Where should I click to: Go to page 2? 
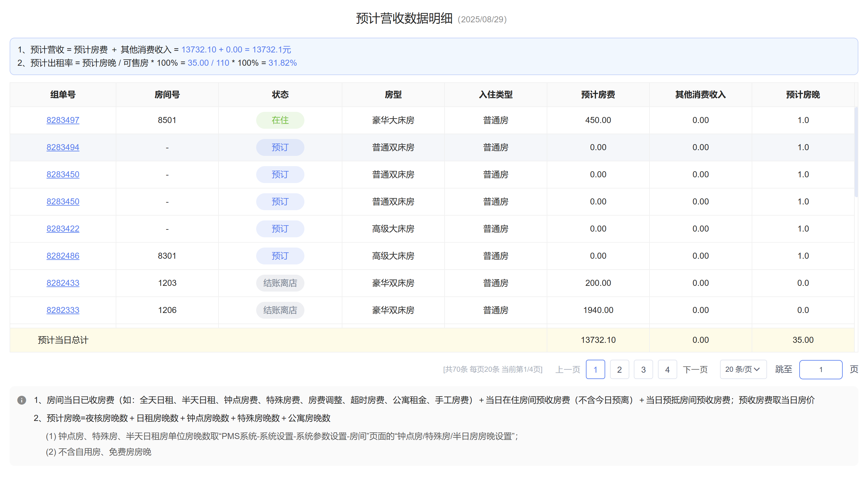tap(619, 369)
